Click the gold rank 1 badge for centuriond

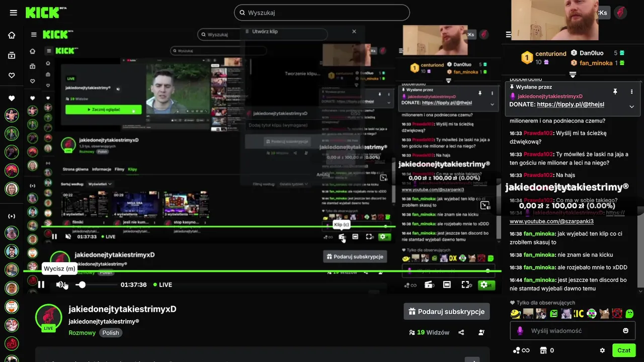(527, 57)
